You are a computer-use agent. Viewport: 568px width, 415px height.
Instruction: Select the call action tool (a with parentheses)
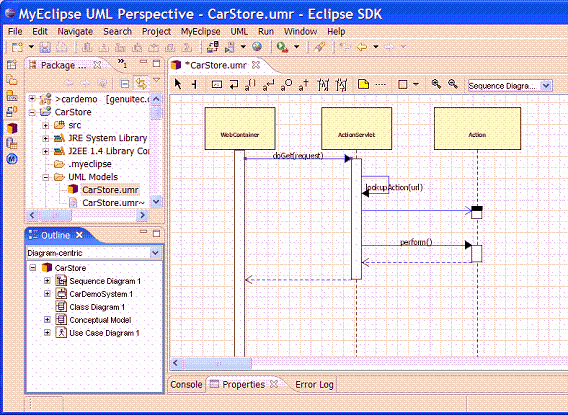250,85
